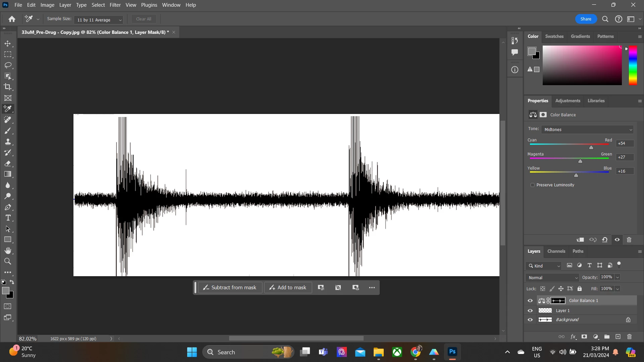The height and width of the screenshot is (362, 644).
Task: Open the Sample Size dropdown
Action: (99, 20)
